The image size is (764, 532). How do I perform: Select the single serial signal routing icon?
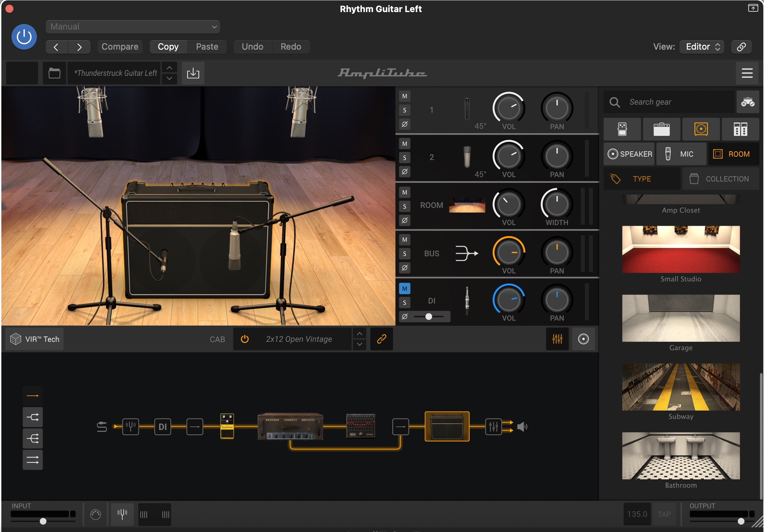33,396
